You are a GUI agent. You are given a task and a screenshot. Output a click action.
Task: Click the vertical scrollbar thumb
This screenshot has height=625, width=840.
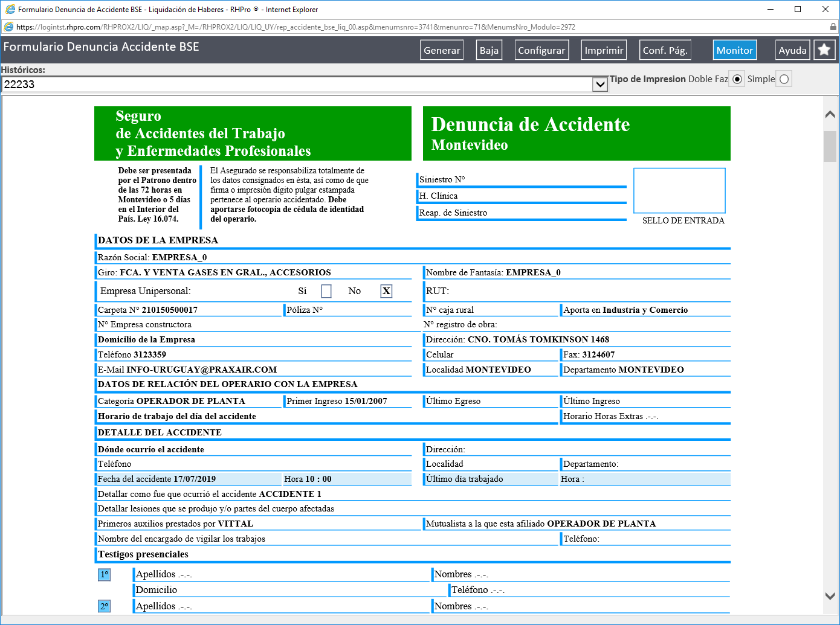point(830,146)
